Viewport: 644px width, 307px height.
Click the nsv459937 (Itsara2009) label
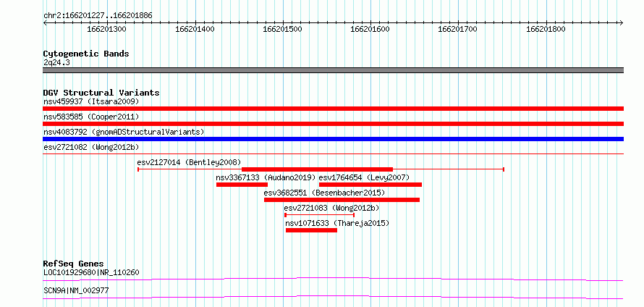click(91, 101)
